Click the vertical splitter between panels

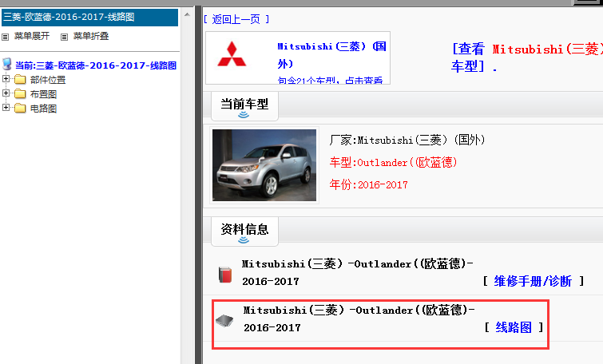[x=198, y=184]
